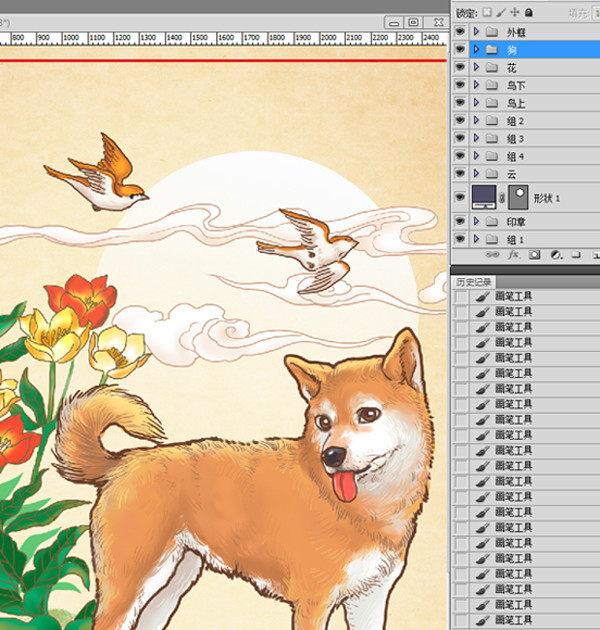
Task: Add a layer mask via mask icon
Action: 534,255
